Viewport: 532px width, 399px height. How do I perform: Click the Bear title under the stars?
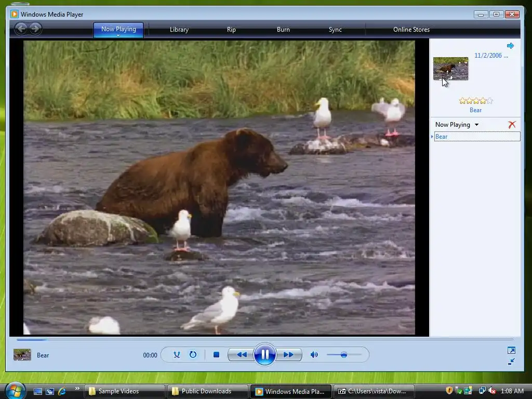pyautogui.click(x=475, y=110)
